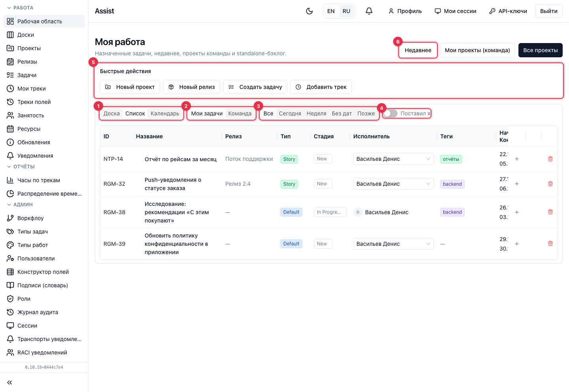The image size is (569, 392).
Task: Switch to Доска view tab
Action: (x=111, y=113)
